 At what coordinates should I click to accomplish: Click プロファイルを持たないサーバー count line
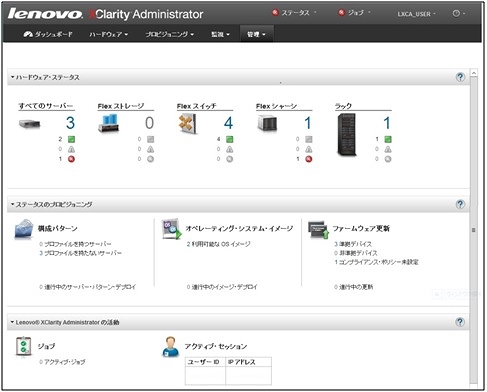80,253
